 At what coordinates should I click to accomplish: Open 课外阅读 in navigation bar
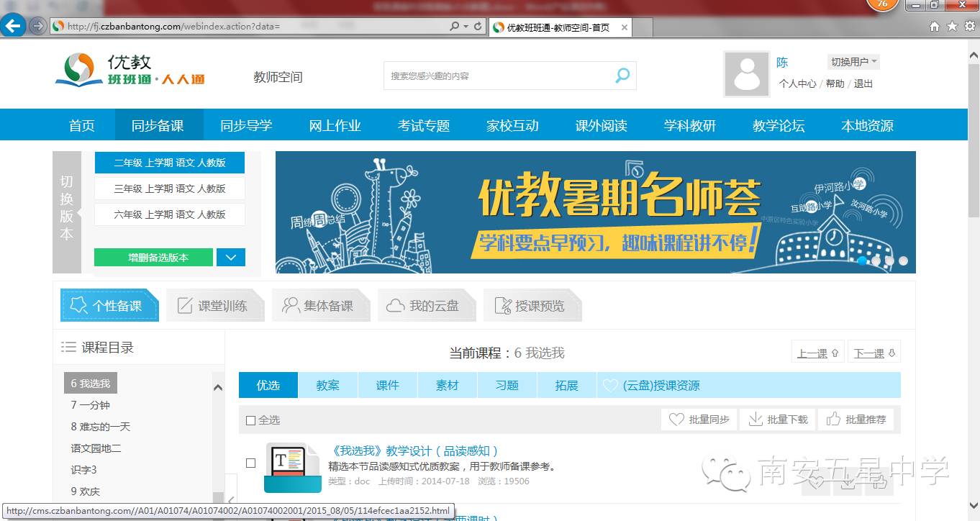601,125
